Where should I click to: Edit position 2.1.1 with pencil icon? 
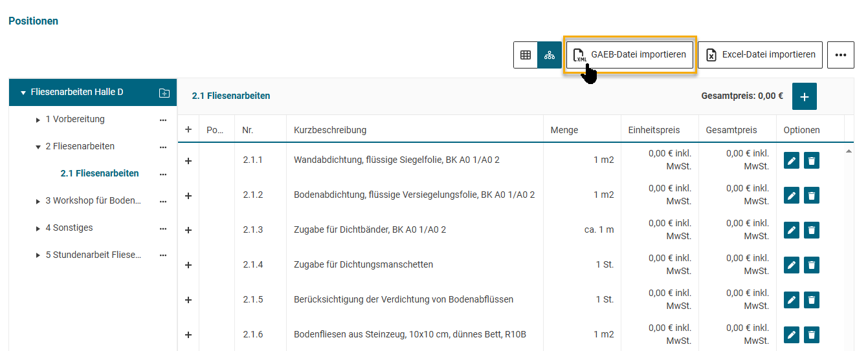click(x=791, y=160)
